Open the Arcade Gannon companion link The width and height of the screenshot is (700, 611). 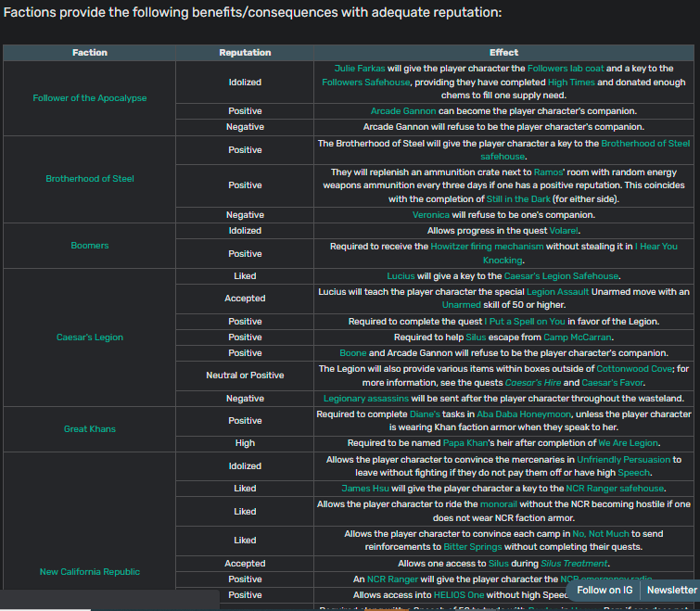(x=403, y=111)
